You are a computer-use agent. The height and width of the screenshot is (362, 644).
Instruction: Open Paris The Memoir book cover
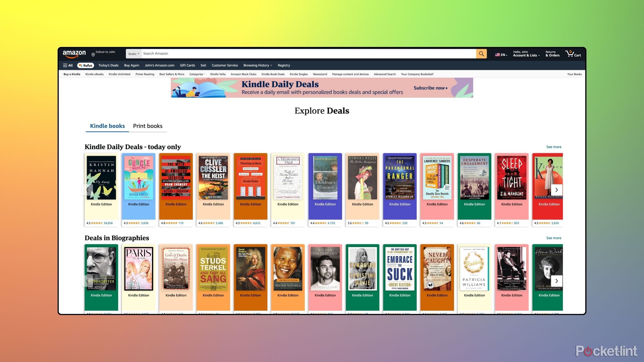tap(139, 269)
